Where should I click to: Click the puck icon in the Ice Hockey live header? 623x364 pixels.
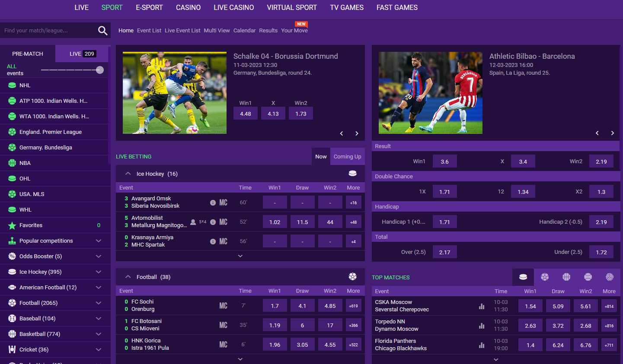pyautogui.click(x=353, y=174)
